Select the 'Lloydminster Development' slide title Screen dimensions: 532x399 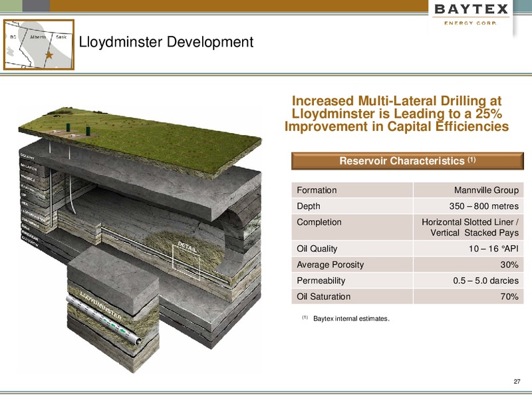[x=166, y=43]
